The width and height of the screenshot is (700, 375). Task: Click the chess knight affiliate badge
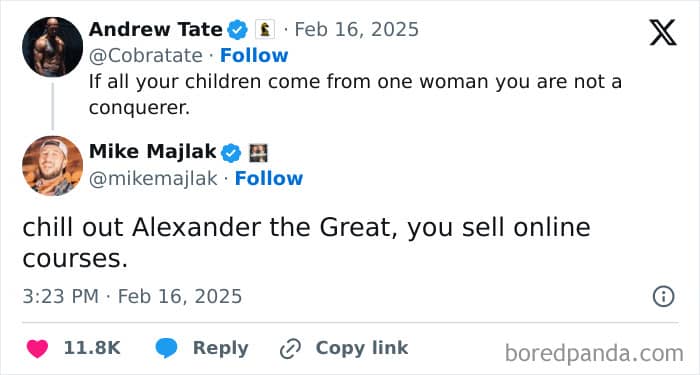tap(265, 29)
